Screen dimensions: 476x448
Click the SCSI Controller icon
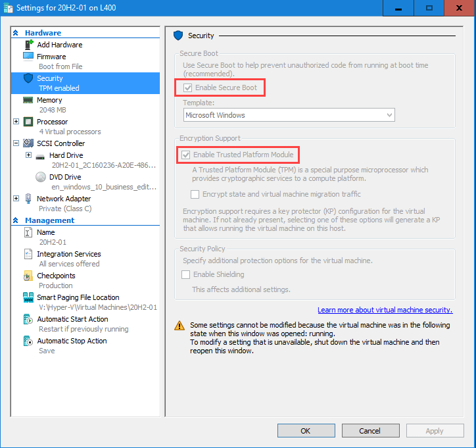point(28,143)
